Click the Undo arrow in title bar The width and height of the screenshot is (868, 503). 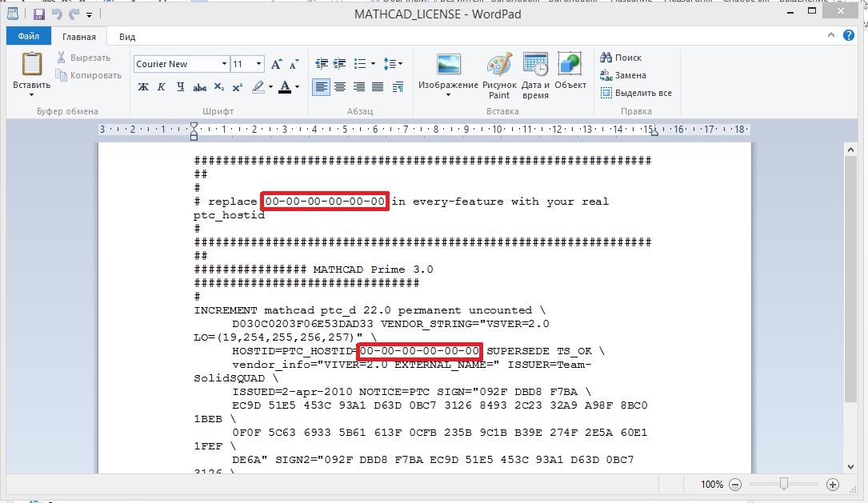(x=57, y=14)
